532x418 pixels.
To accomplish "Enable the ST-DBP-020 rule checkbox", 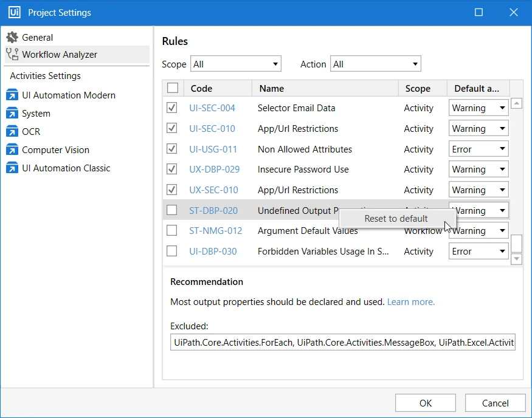I will (171, 210).
